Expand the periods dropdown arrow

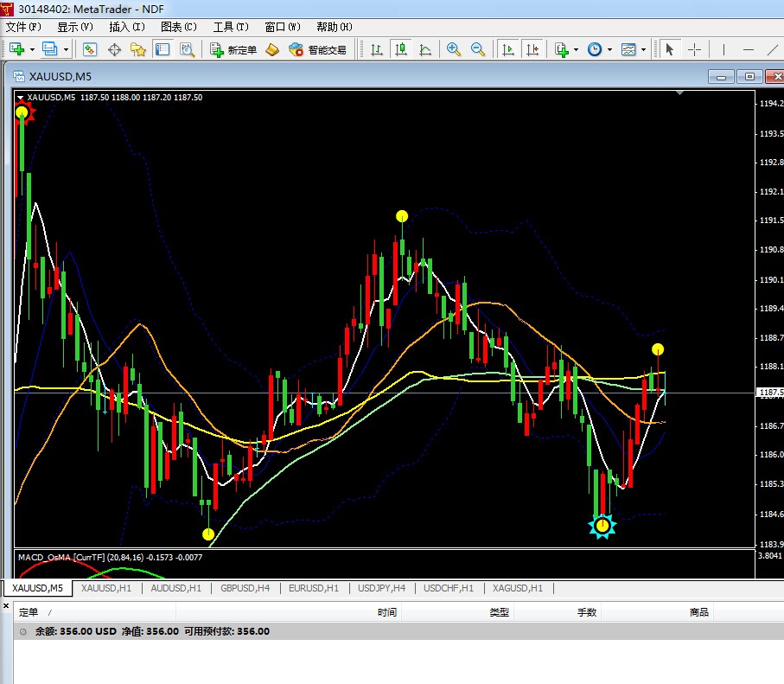pos(609,50)
